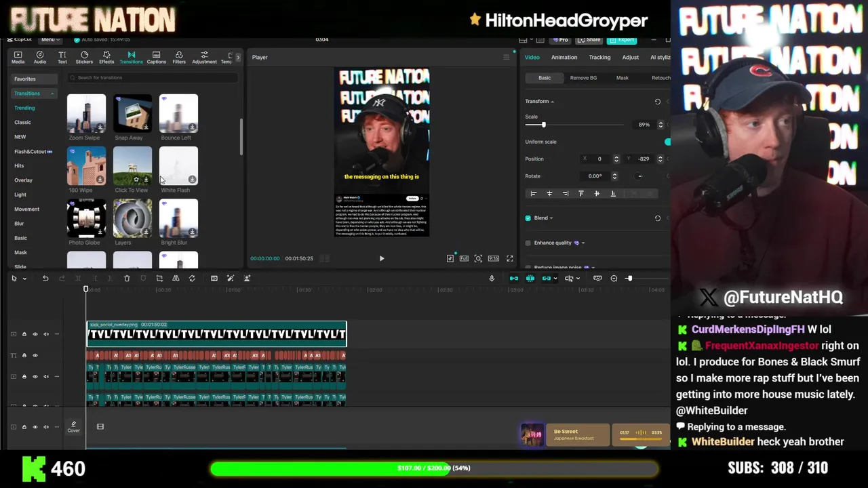868x488 pixels.
Task: Click the fullscreen preview icon
Action: (x=510, y=258)
